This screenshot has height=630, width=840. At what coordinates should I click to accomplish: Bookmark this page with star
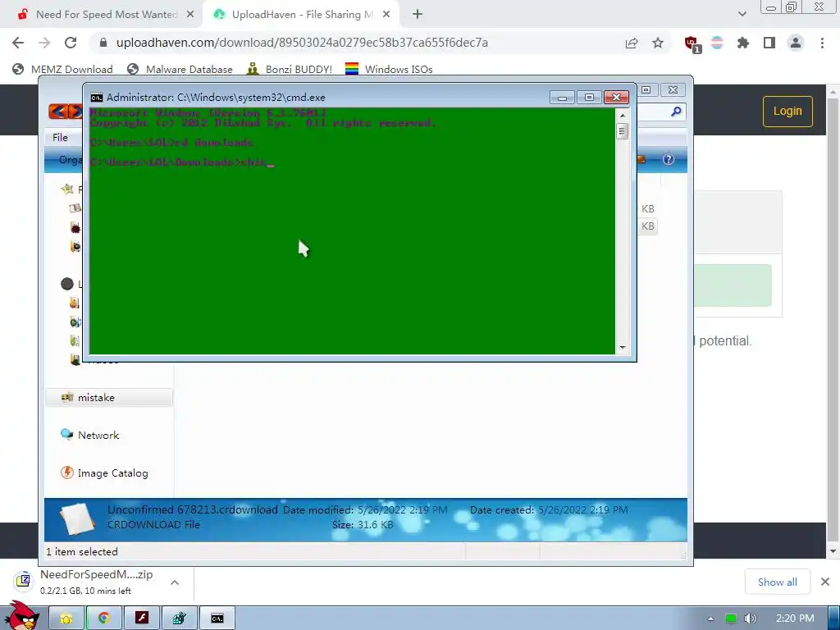pyautogui.click(x=658, y=43)
